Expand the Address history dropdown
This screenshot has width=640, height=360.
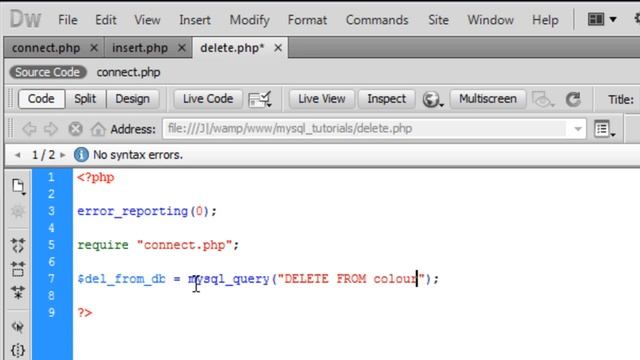(x=577, y=129)
